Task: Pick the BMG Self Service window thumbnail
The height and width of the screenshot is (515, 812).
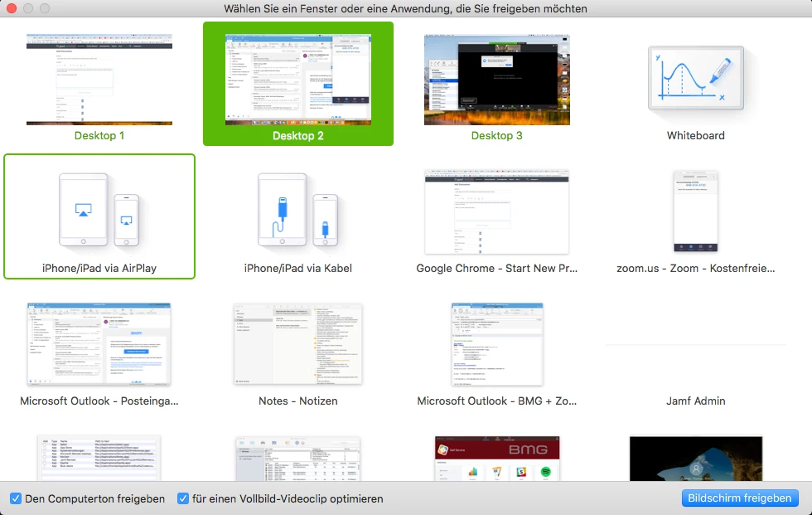Action: coord(497,459)
